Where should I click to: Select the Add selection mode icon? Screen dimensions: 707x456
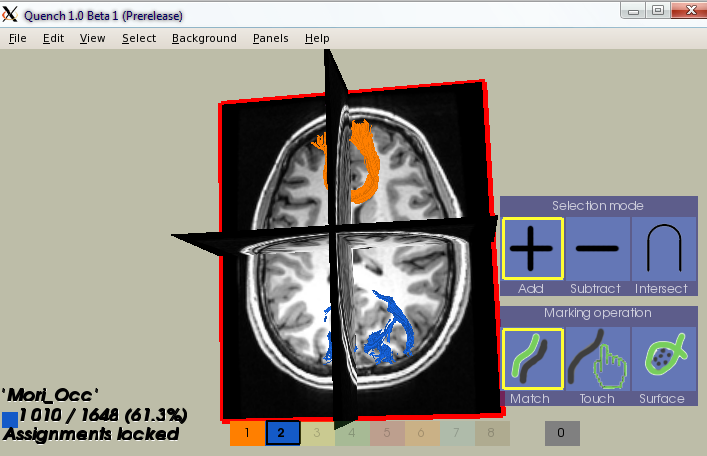pyautogui.click(x=532, y=248)
